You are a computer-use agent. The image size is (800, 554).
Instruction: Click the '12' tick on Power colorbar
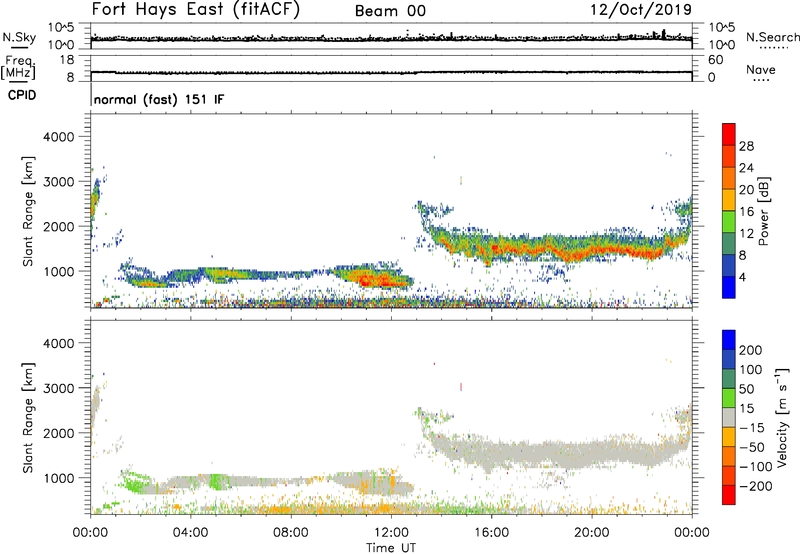tap(746, 233)
